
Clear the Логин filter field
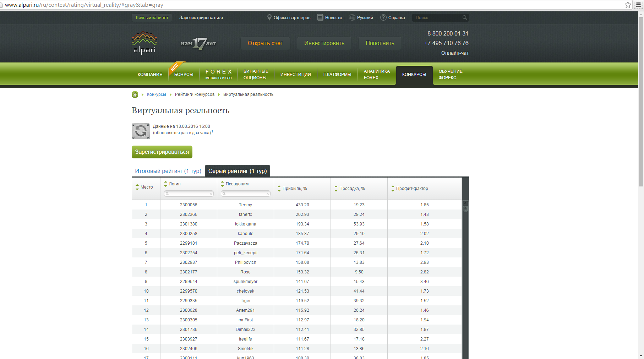click(211, 194)
